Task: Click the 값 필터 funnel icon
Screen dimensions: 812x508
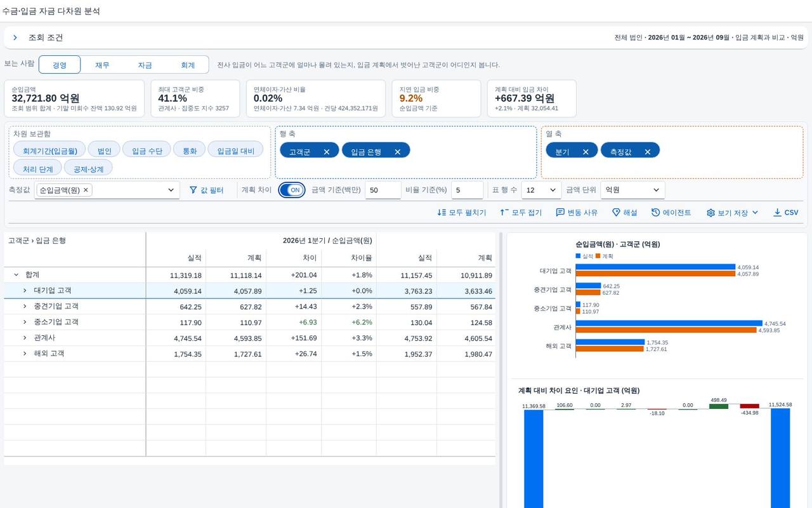Action: click(193, 190)
